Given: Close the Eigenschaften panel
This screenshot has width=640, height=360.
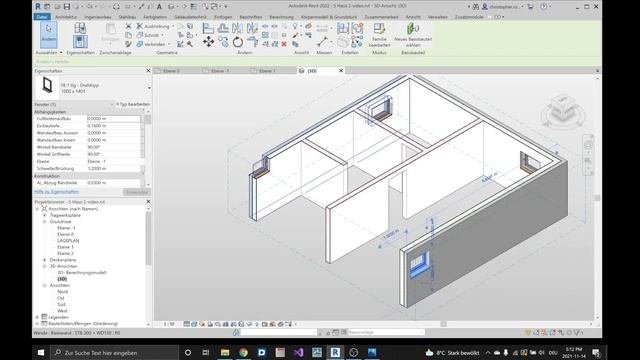Looking at the screenshot, I should 148,71.
